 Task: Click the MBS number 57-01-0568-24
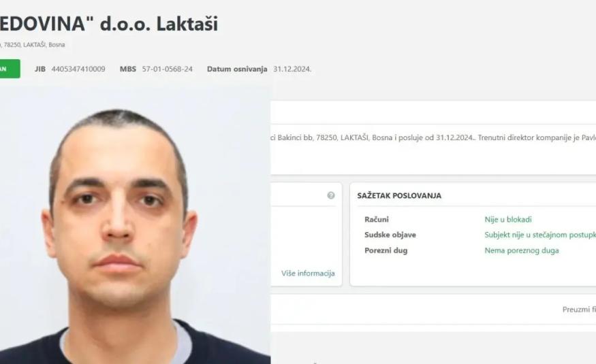(168, 69)
